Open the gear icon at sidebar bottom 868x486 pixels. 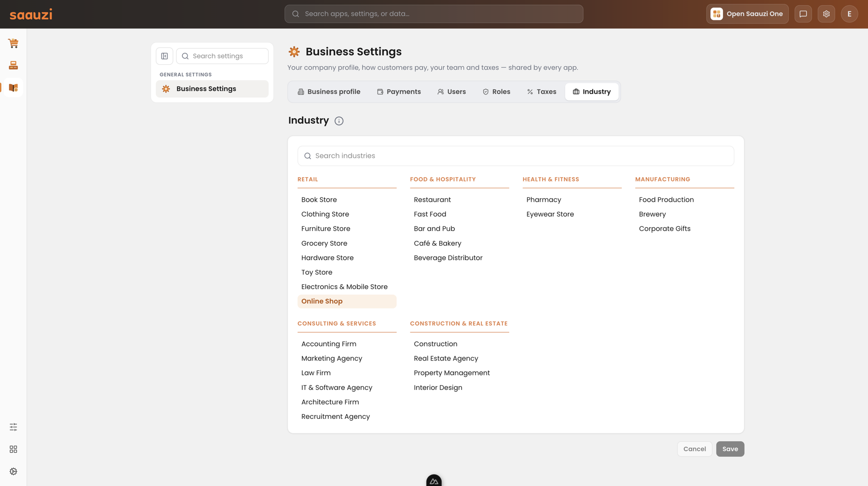[14, 472]
